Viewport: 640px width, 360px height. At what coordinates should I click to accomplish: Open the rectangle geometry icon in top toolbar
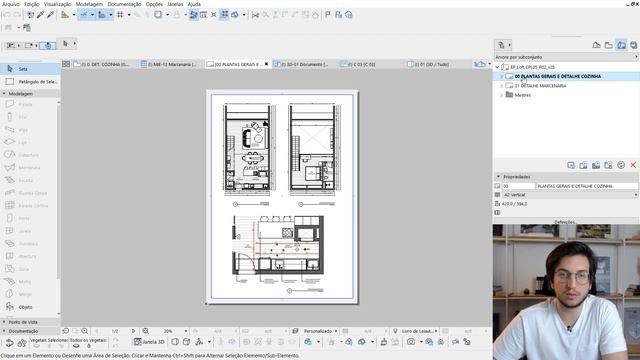coord(158,15)
